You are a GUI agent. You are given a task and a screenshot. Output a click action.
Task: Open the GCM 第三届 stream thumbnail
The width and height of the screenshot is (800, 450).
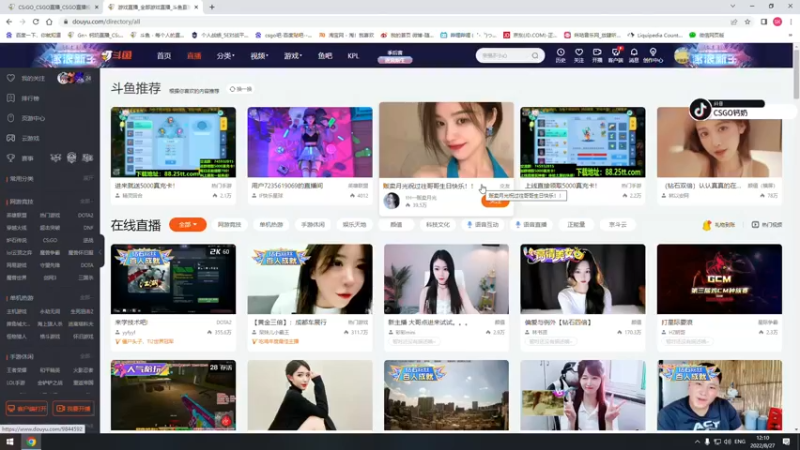719,279
